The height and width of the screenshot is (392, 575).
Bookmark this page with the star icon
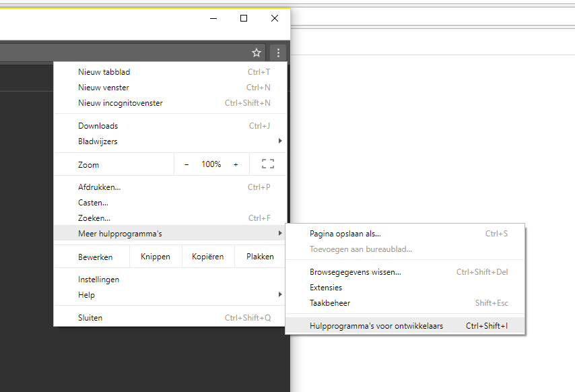click(x=257, y=53)
